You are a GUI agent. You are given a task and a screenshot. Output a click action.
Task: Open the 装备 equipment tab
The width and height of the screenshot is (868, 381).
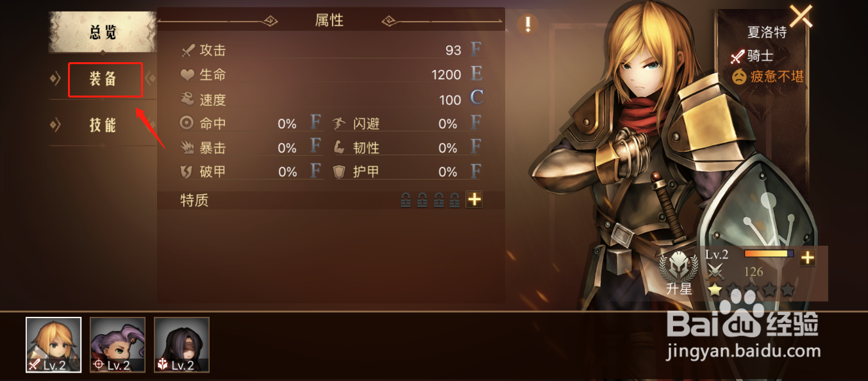103,79
